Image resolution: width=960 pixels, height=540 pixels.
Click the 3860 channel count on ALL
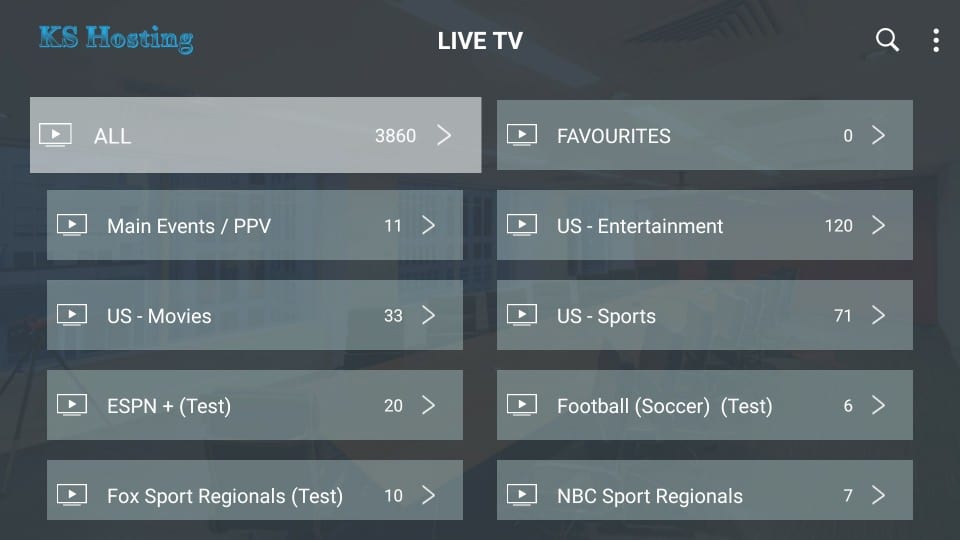396,135
